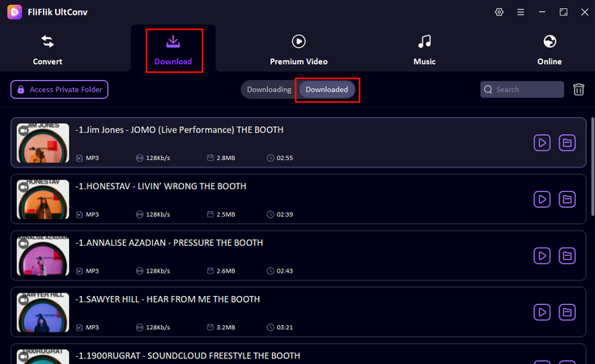Image resolution: width=595 pixels, height=364 pixels.
Task: Open the hamburger menu in title bar
Action: click(520, 12)
